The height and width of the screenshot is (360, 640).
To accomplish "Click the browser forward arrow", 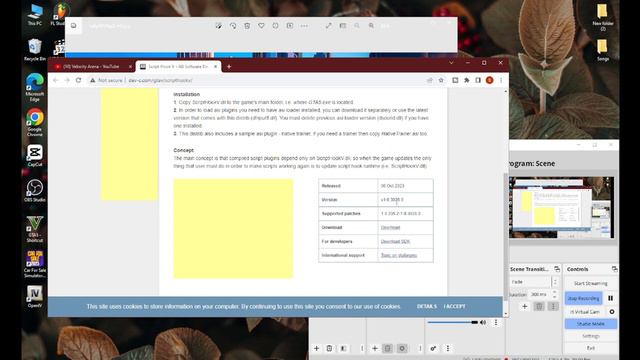I will [67, 80].
